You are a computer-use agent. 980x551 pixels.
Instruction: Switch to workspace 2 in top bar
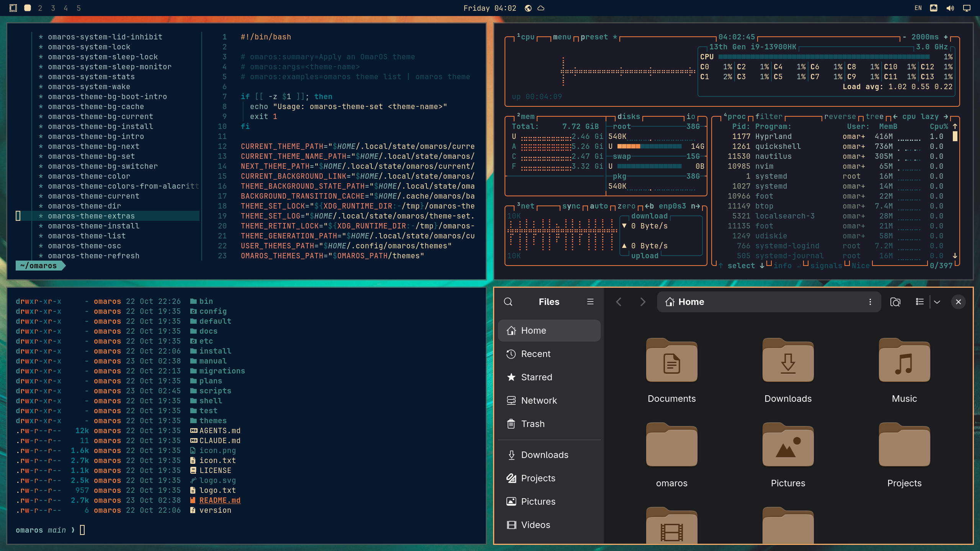point(40,8)
